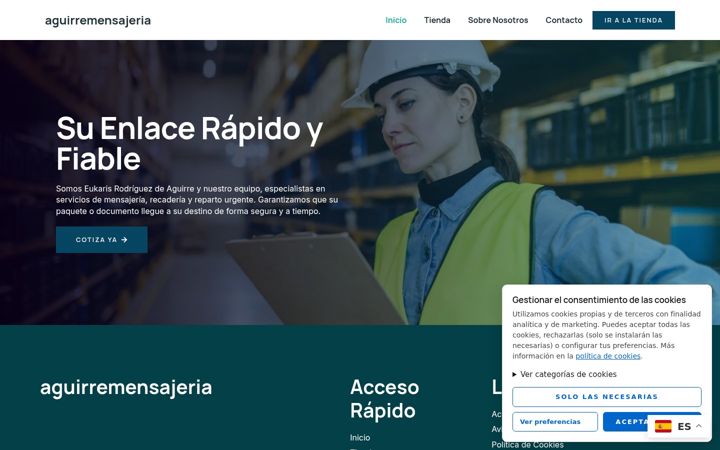Click the Acceso Rápido footer heading

[384, 399]
